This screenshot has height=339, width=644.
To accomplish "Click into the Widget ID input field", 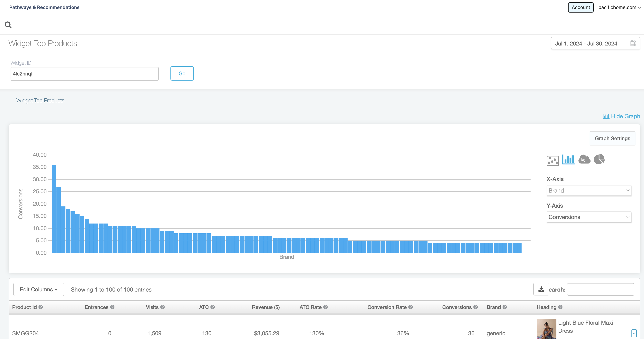I will (84, 74).
